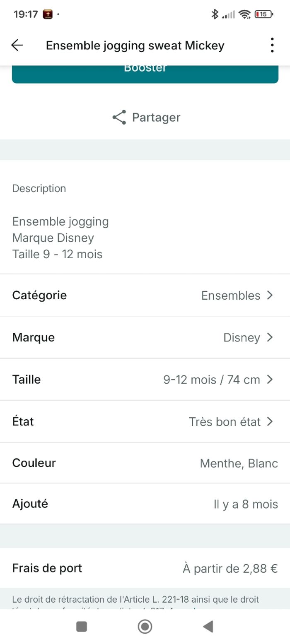This screenshot has width=290, height=644.
Task: Tap the Ajouté Il y a 8 mois row
Action: [145, 504]
